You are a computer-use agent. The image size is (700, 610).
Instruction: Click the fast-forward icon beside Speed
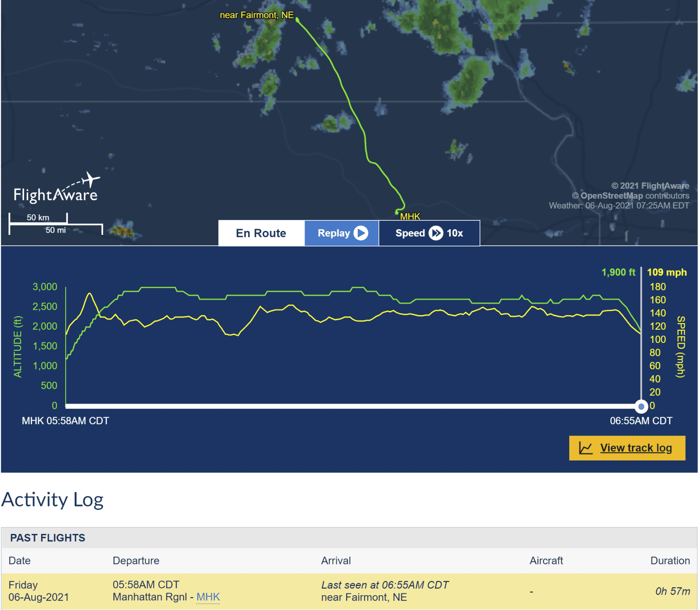click(x=436, y=233)
